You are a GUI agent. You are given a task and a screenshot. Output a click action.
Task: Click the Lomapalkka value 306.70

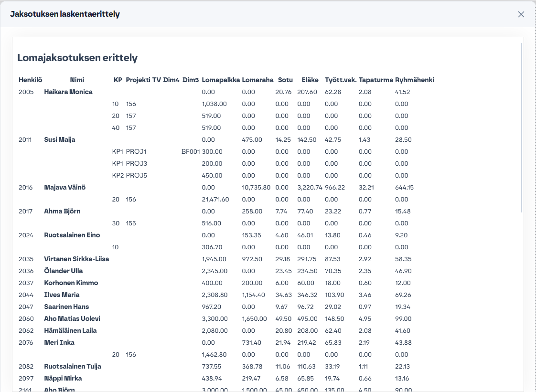pos(212,247)
